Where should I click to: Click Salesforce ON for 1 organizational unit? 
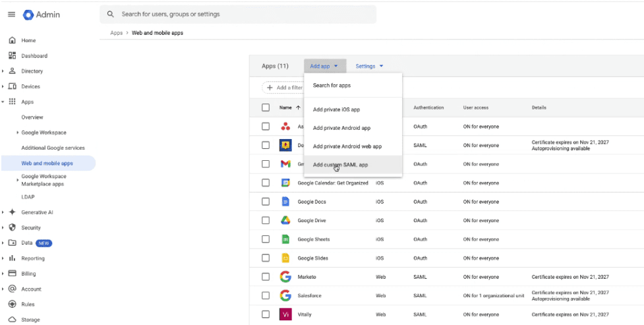pyautogui.click(x=493, y=295)
